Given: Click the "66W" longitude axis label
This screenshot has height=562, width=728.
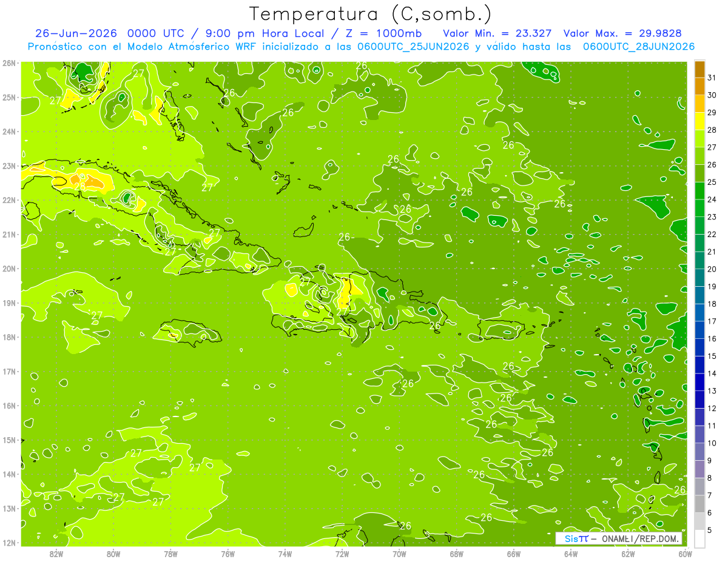Looking at the screenshot, I should 513,554.
